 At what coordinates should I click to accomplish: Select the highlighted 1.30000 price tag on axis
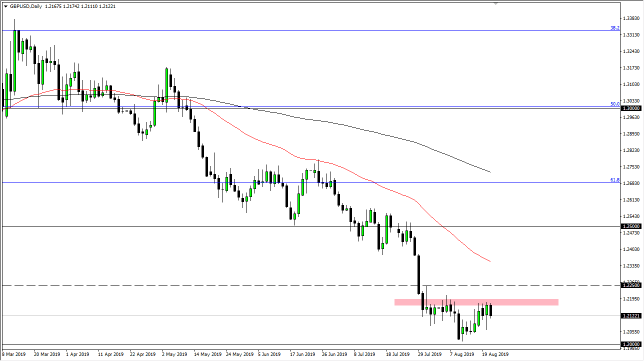(630, 108)
